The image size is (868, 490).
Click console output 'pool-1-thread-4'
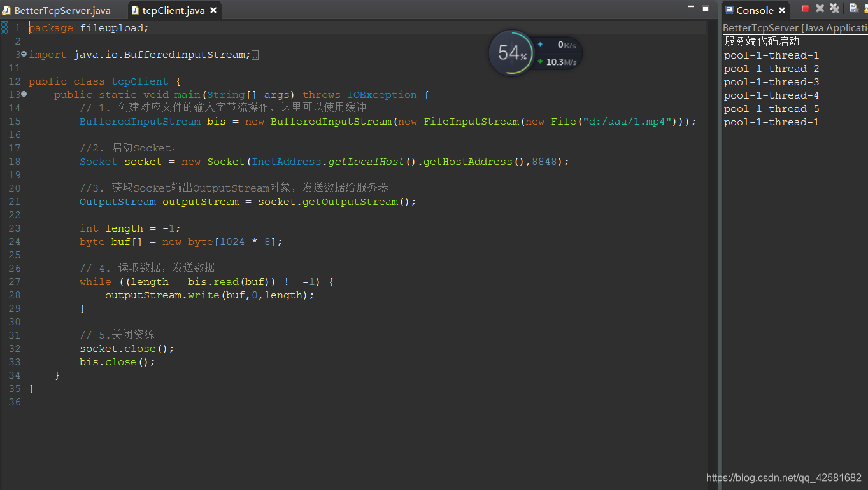point(771,95)
